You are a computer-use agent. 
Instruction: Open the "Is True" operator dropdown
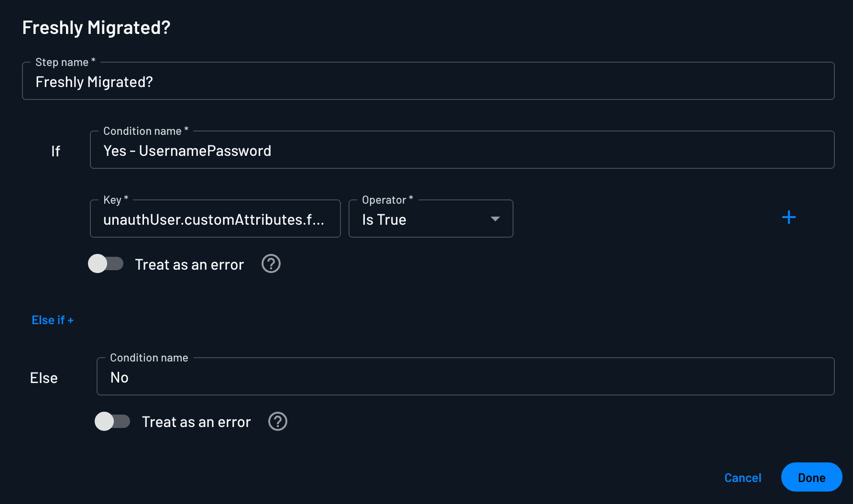430,219
